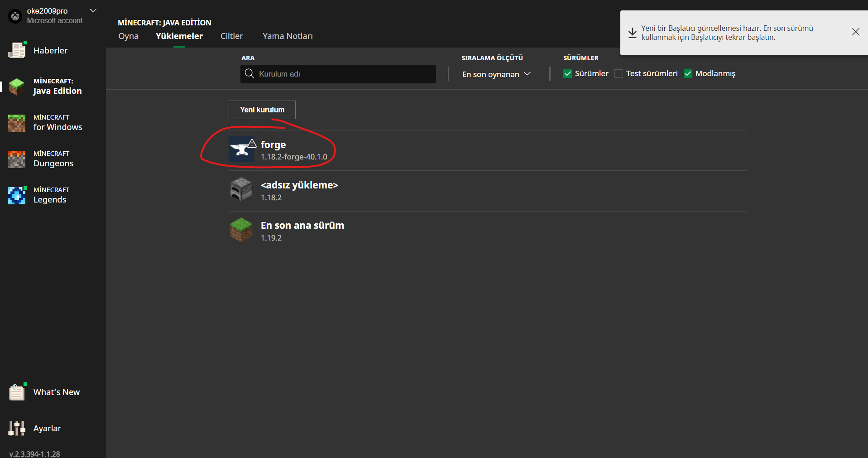Screen dimensions: 868x458
Task: Dismiss the launcher update notification
Action: (x=855, y=32)
